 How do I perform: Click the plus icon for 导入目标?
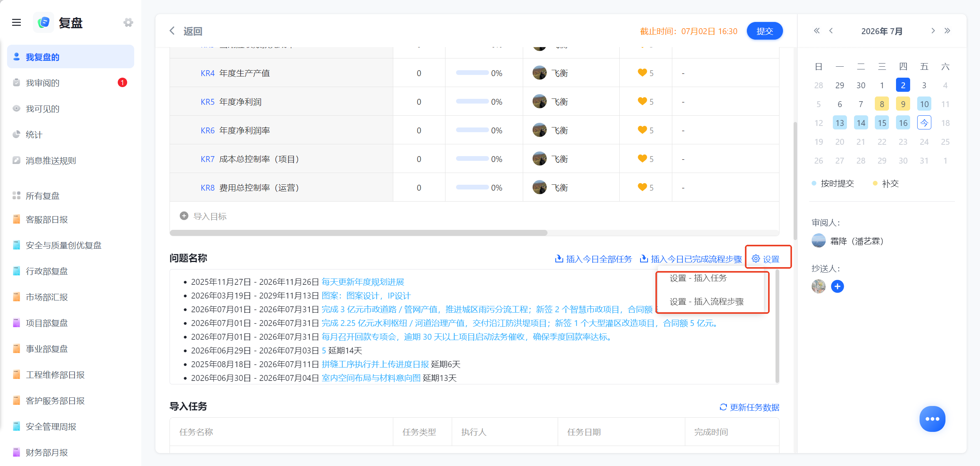(184, 216)
